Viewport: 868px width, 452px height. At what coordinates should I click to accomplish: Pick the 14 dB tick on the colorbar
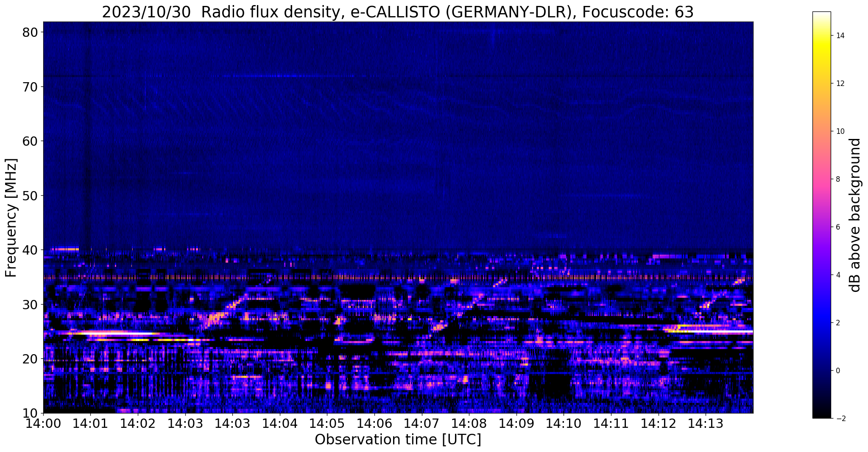coord(840,36)
